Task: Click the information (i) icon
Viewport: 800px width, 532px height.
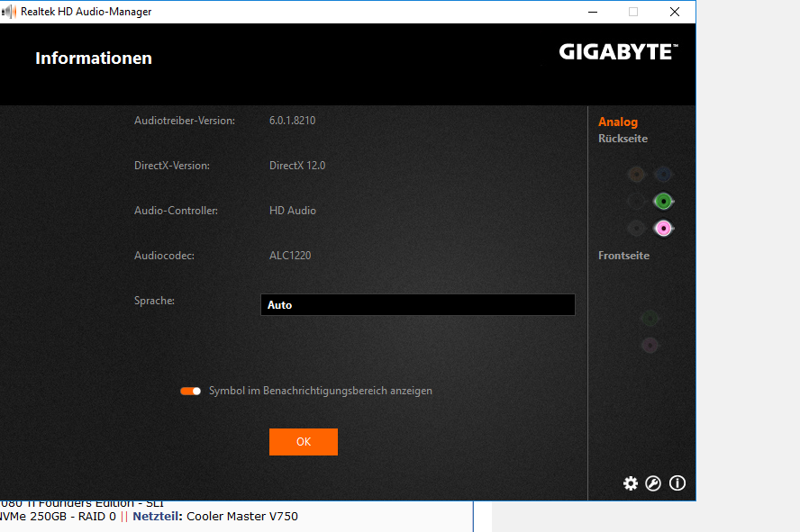Action: point(677,483)
